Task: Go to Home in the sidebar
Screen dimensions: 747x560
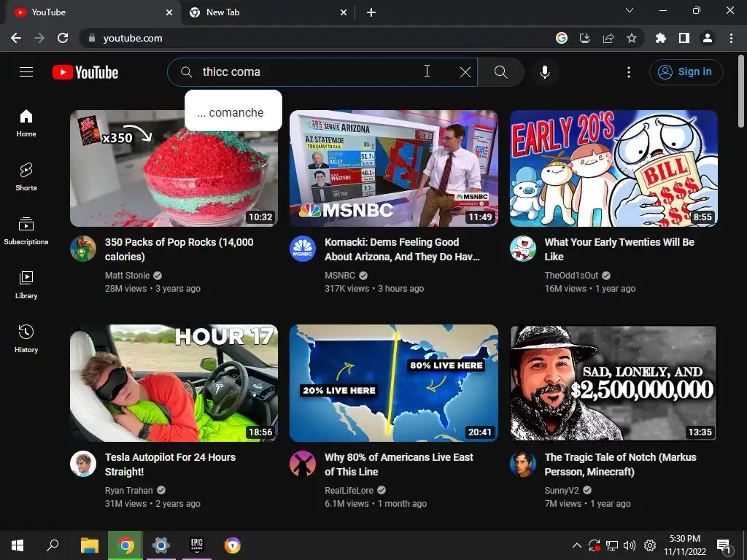Action: click(x=26, y=123)
